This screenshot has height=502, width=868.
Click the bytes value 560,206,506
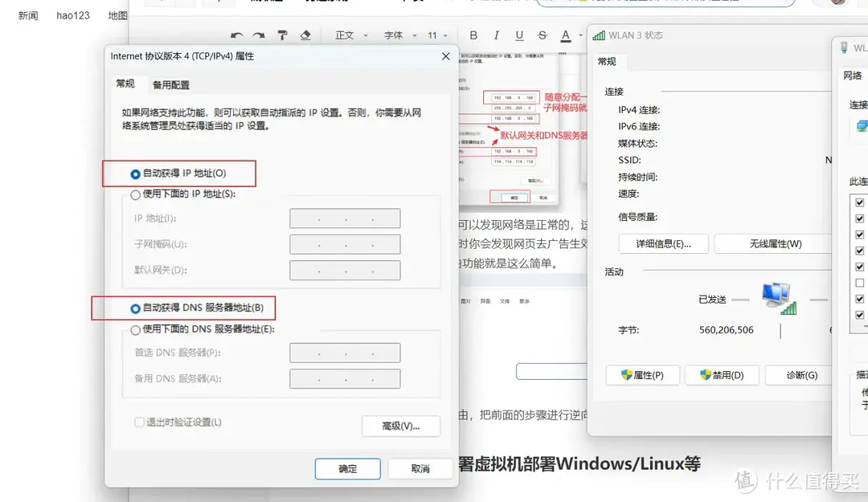click(x=727, y=330)
